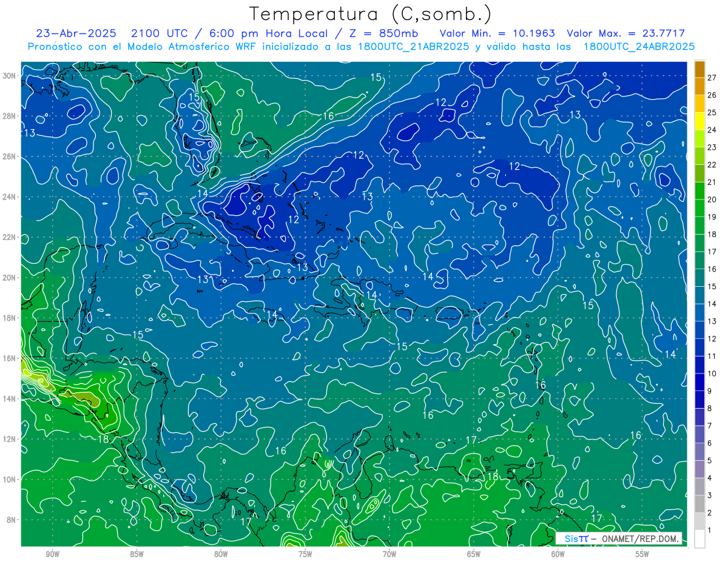
Task: Click latitude axis label 22N
Action: coord(10,237)
